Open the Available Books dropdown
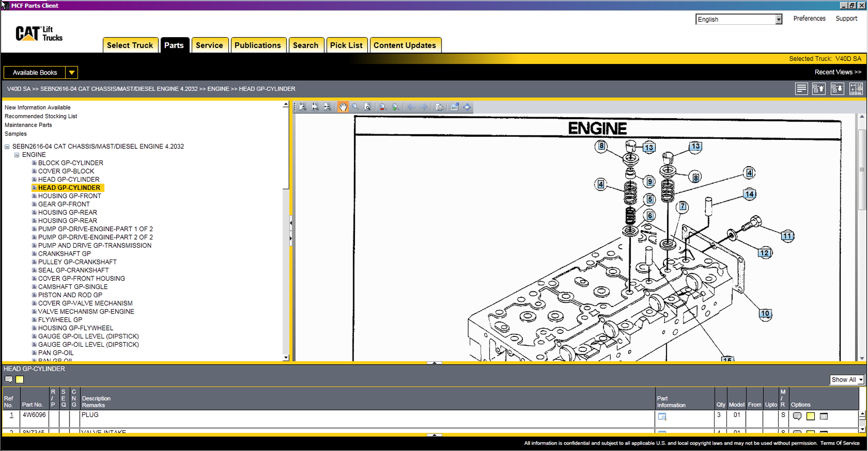The height and width of the screenshot is (451, 868). click(x=72, y=73)
